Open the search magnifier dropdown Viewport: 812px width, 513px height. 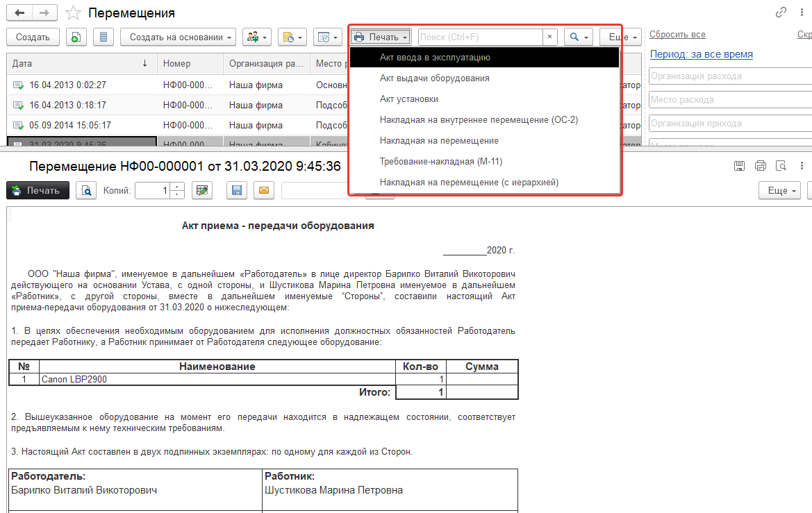(578, 37)
